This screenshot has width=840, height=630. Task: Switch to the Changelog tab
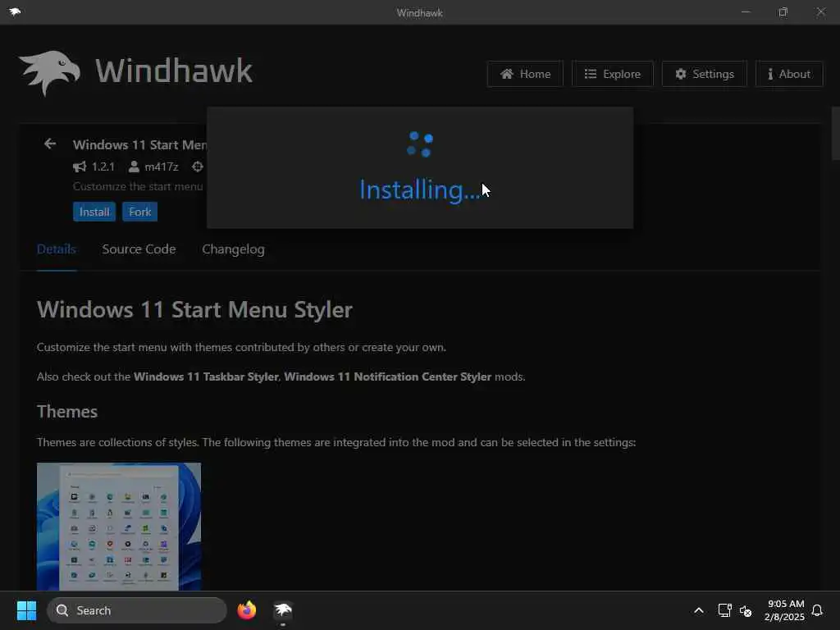[x=233, y=249]
